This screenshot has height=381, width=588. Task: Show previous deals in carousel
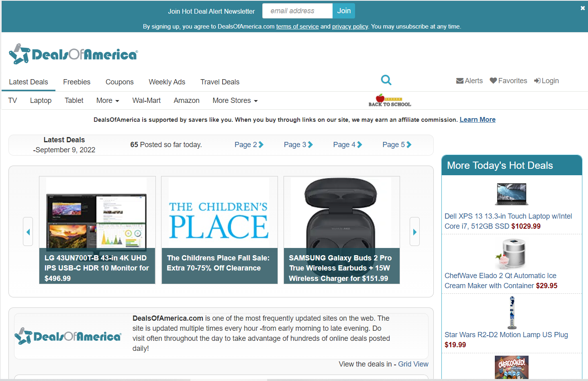(x=28, y=231)
